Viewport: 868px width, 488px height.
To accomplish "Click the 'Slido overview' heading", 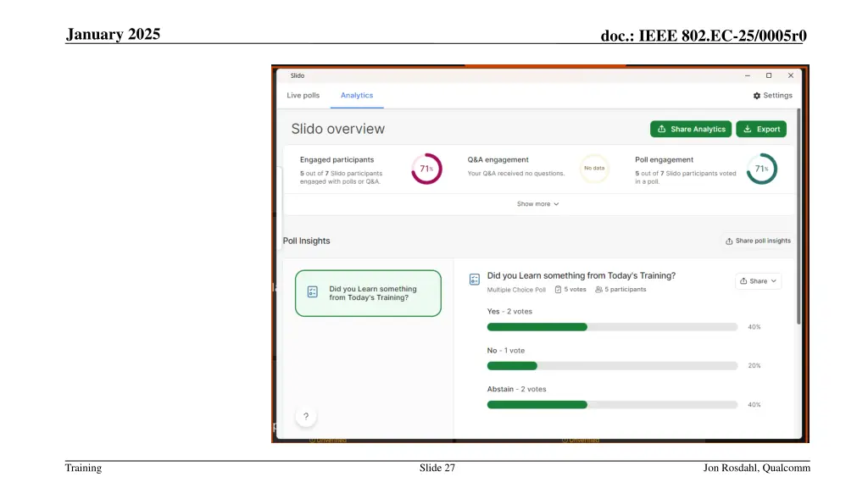I will pos(337,129).
